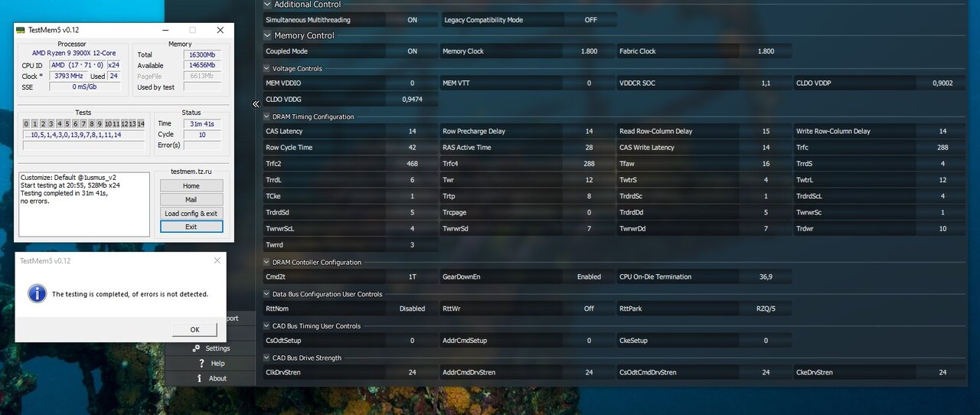980x415 pixels.
Task: Toggle RttNom Disabled value
Action: point(412,309)
